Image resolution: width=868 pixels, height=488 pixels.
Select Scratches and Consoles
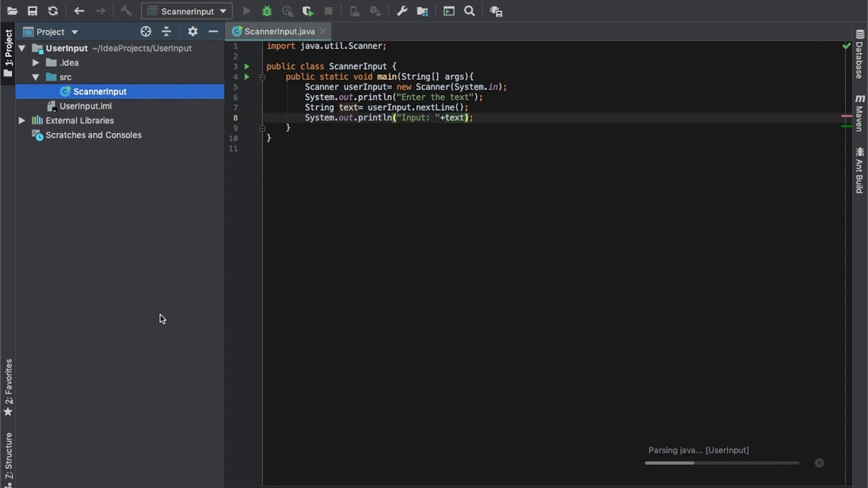click(94, 135)
